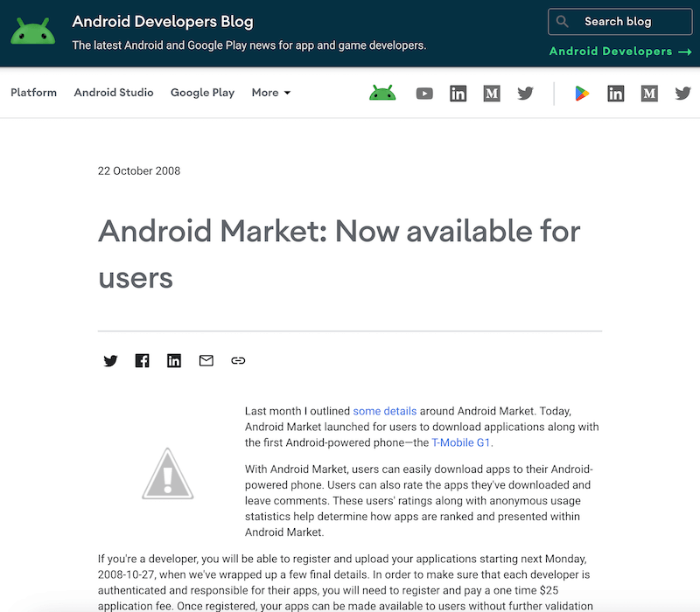Open the Medium icon next to Twitter
This screenshot has width=700, height=612.
492,93
